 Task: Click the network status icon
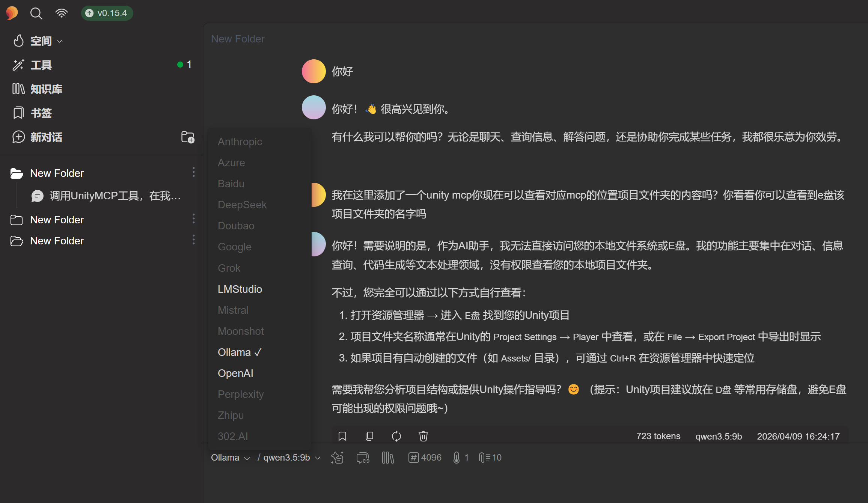61,13
